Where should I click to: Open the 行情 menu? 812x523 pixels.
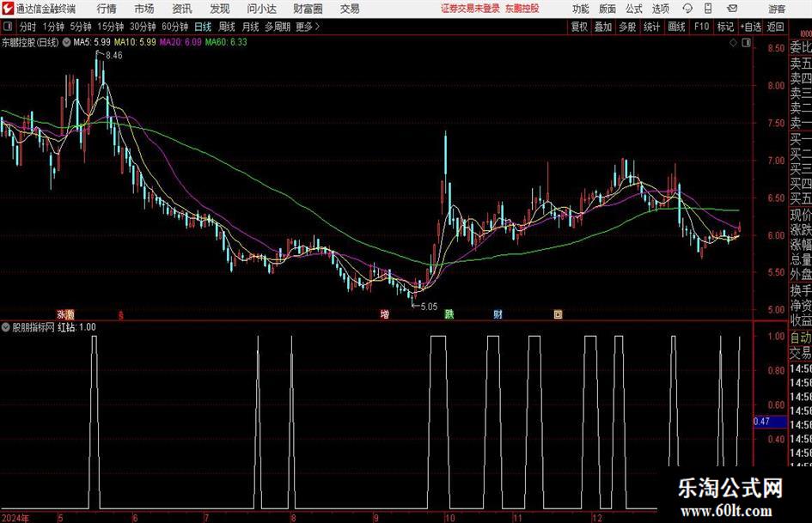point(107,9)
